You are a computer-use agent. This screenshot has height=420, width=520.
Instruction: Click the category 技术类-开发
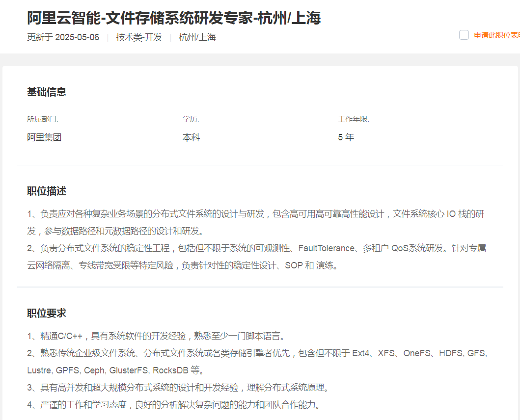click(139, 37)
